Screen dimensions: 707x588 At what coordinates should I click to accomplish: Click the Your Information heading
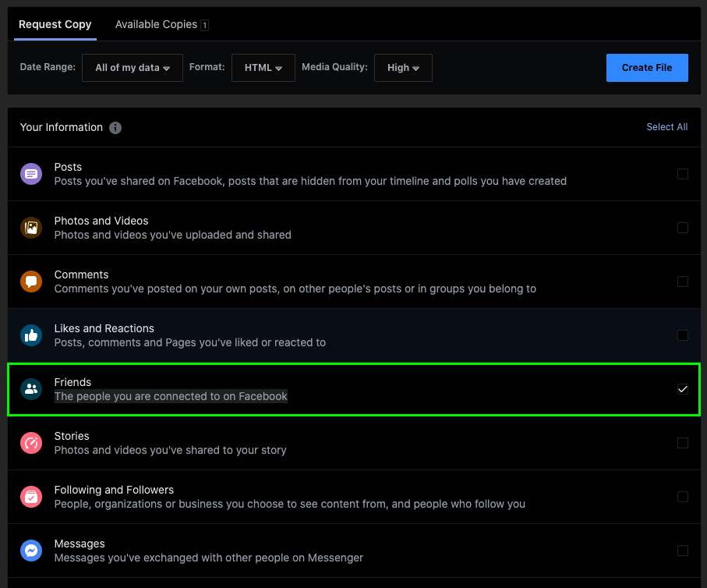point(62,127)
